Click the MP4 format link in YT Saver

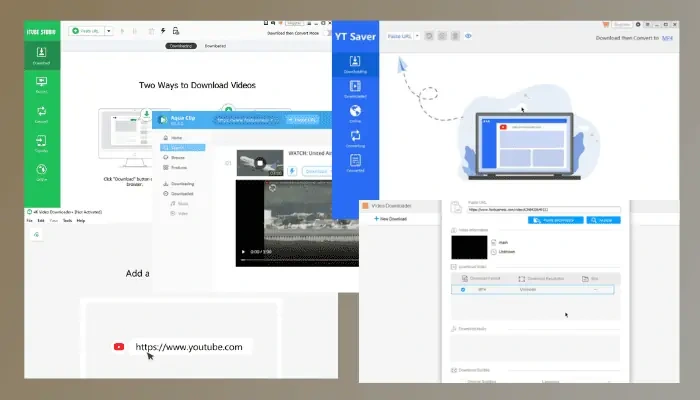[x=667, y=38]
